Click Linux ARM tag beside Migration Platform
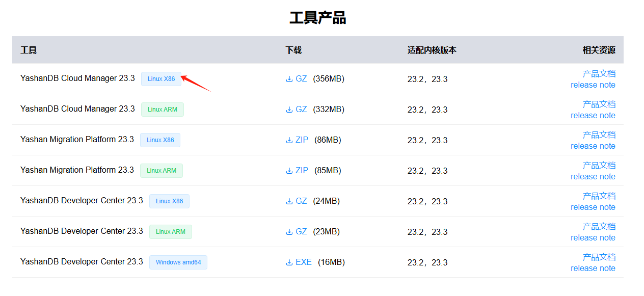 click(162, 171)
